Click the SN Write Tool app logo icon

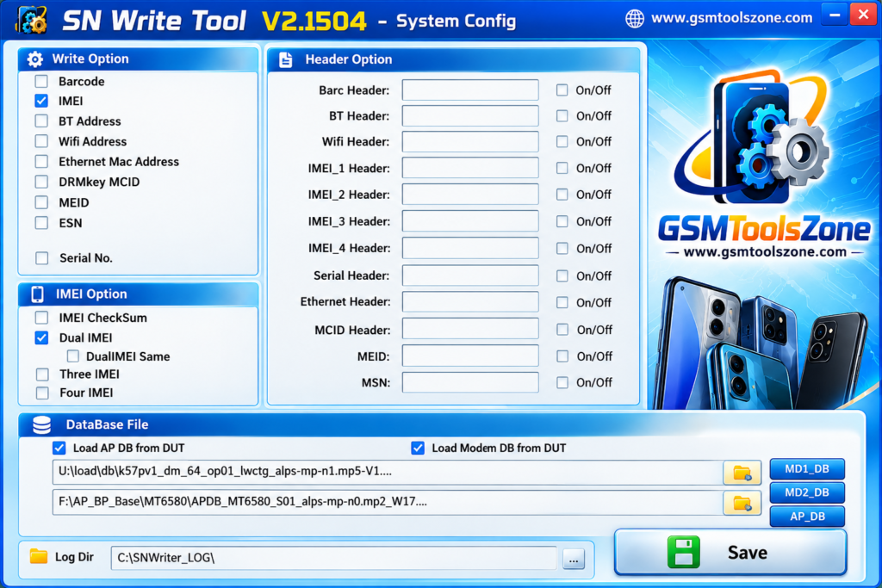[x=32, y=20]
